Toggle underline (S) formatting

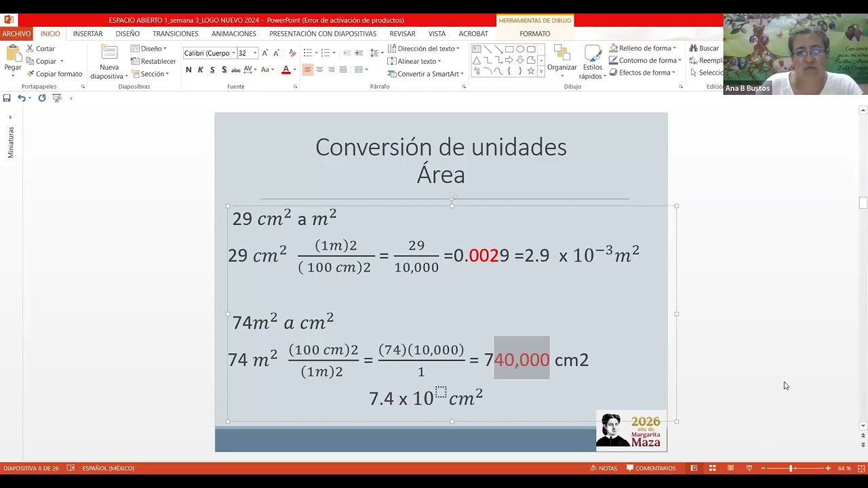pyautogui.click(x=212, y=70)
